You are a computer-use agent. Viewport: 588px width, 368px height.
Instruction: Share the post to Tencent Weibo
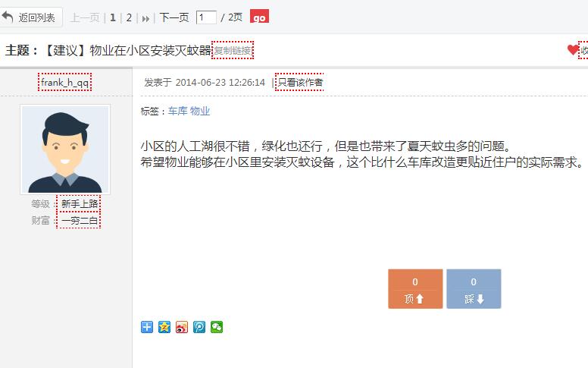click(199, 327)
